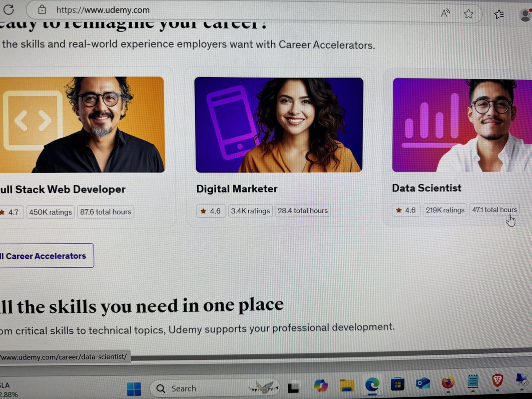Open Microsoft Store from the taskbar

(x=397, y=384)
